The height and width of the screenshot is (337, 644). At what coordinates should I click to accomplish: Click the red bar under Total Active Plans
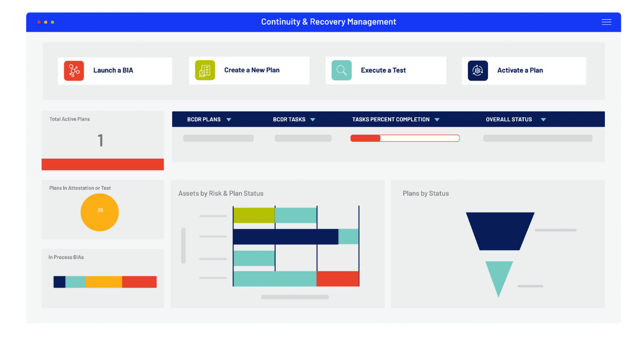[x=103, y=164]
